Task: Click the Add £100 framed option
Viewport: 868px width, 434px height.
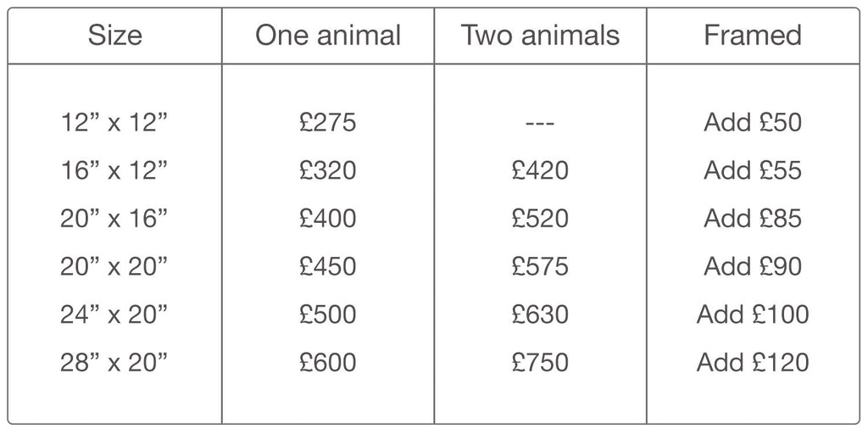Action: 753,315
